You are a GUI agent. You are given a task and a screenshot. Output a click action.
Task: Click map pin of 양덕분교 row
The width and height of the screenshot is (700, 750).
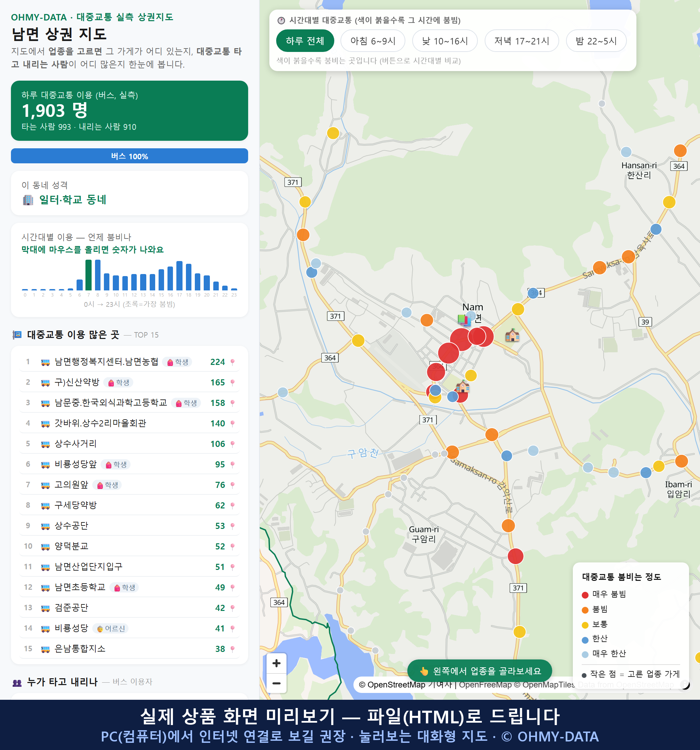coord(232,547)
